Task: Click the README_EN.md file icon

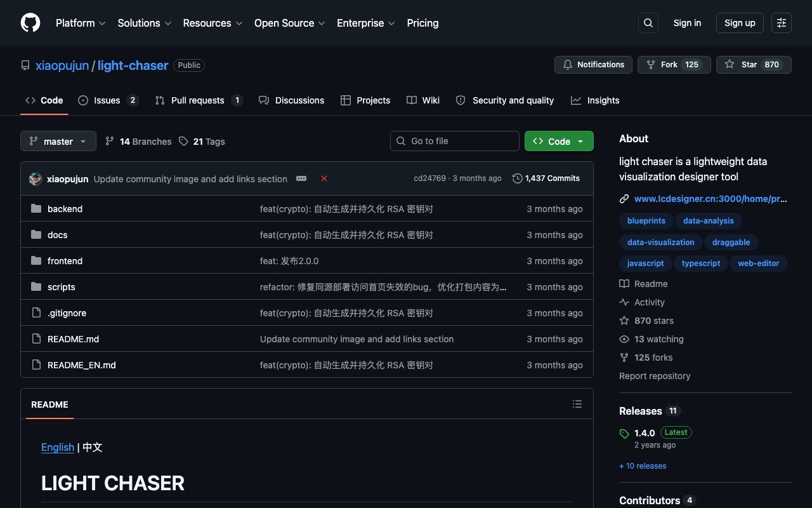Action: pos(36,364)
